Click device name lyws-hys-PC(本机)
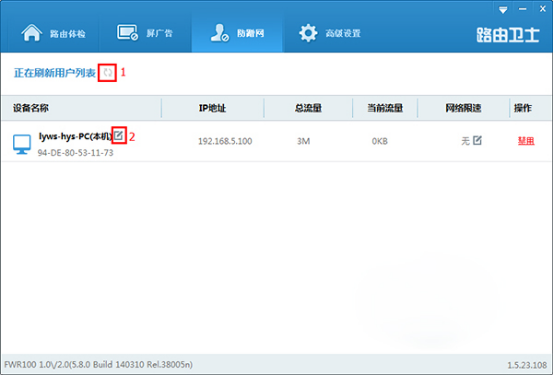 tap(76, 136)
